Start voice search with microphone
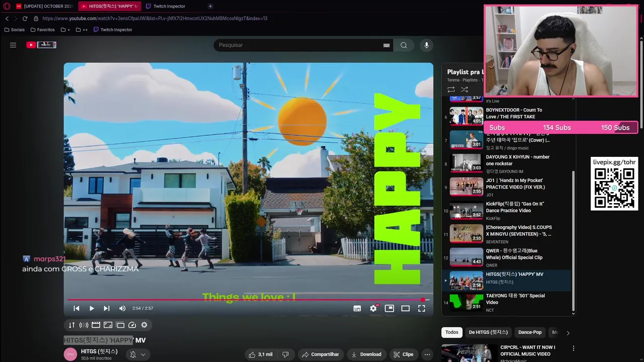The height and width of the screenshot is (362, 644). 427,45
